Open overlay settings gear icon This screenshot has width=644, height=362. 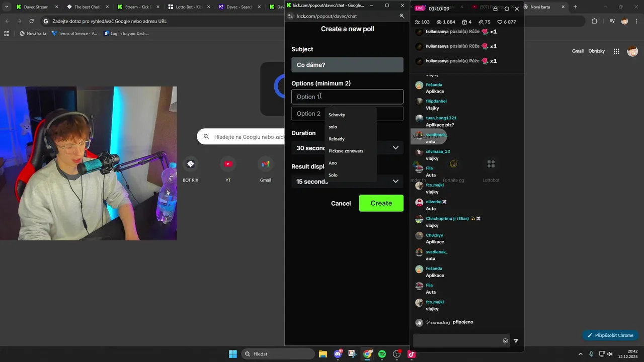(507, 9)
